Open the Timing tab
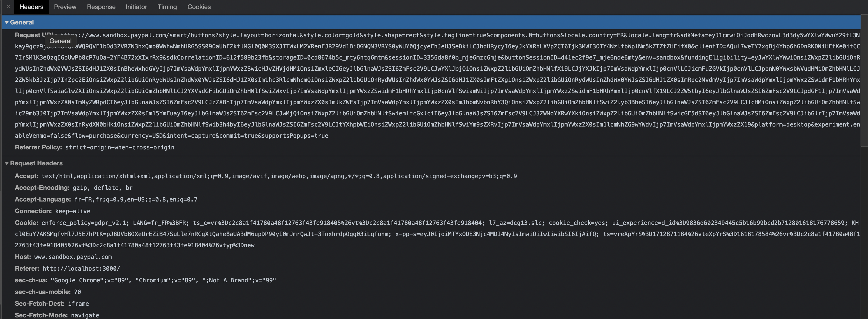This screenshot has width=868, height=319. 167,7
